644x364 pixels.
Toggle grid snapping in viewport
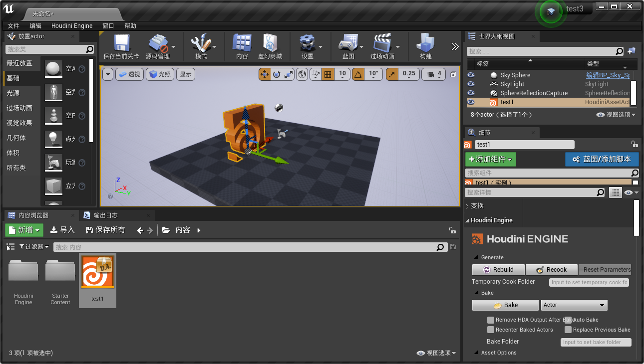[328, 74]
